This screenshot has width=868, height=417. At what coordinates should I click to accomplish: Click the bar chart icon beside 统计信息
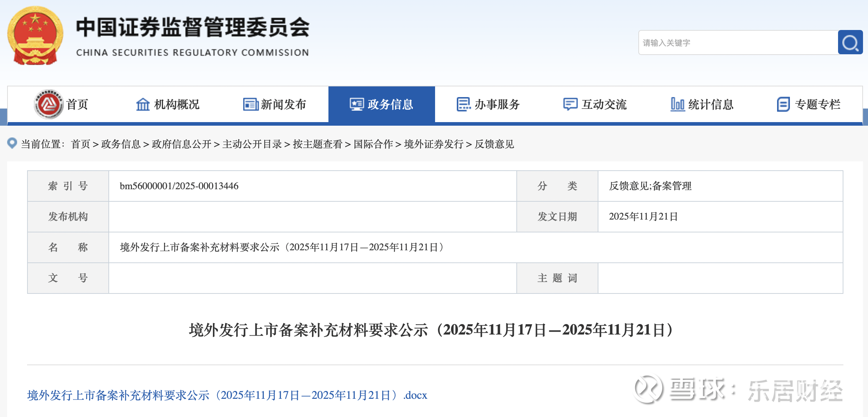677,104
